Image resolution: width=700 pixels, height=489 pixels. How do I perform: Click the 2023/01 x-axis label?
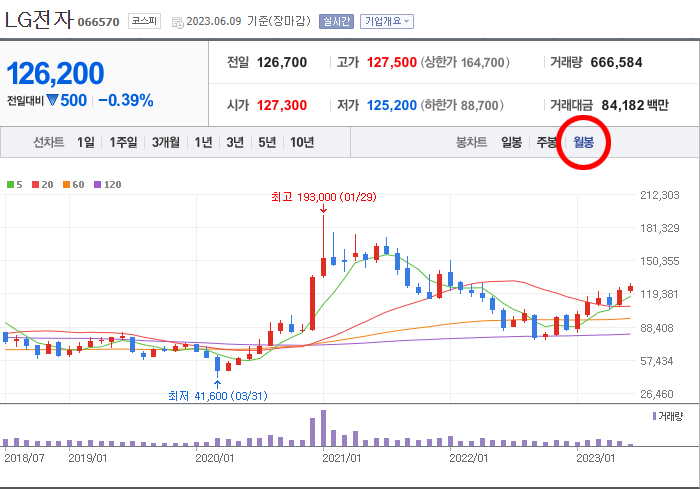(596, 458)
